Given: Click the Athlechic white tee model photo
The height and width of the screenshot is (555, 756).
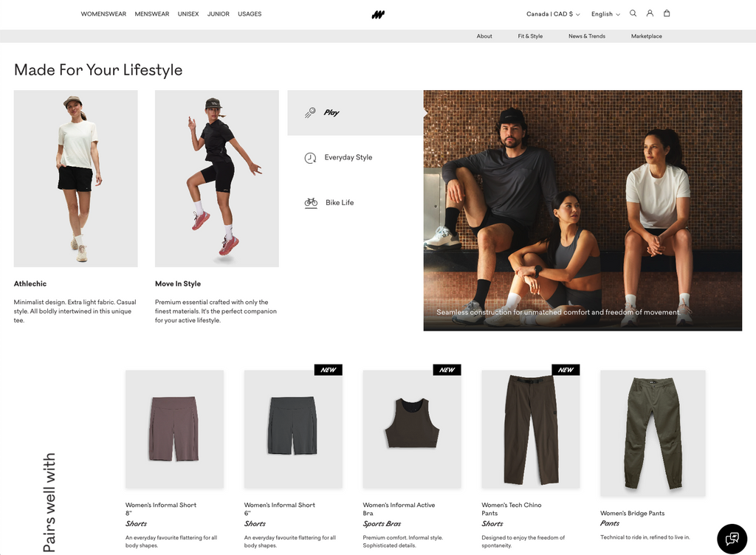Looking at the screenshot, I should pos(76,178).
